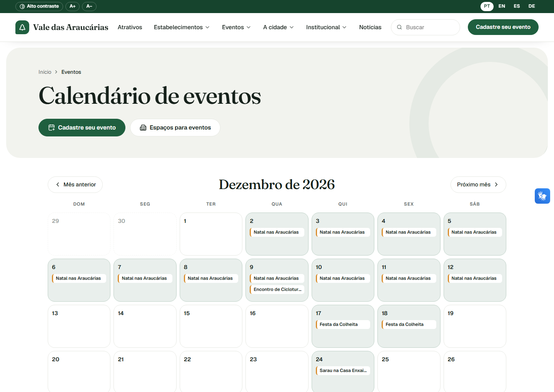
Task: Click the Vale das Araucárias tree logo icon
Action: [22, 27]
